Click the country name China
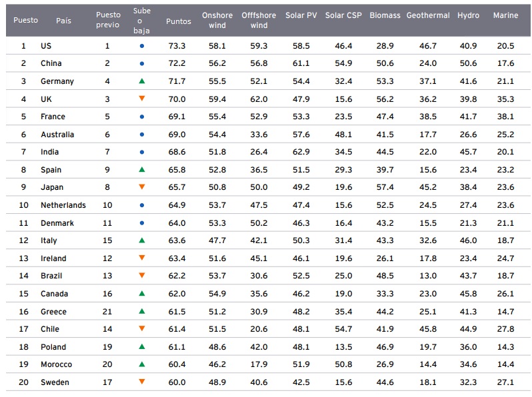Screen dimensions: 532x397 tap(51, 63)
